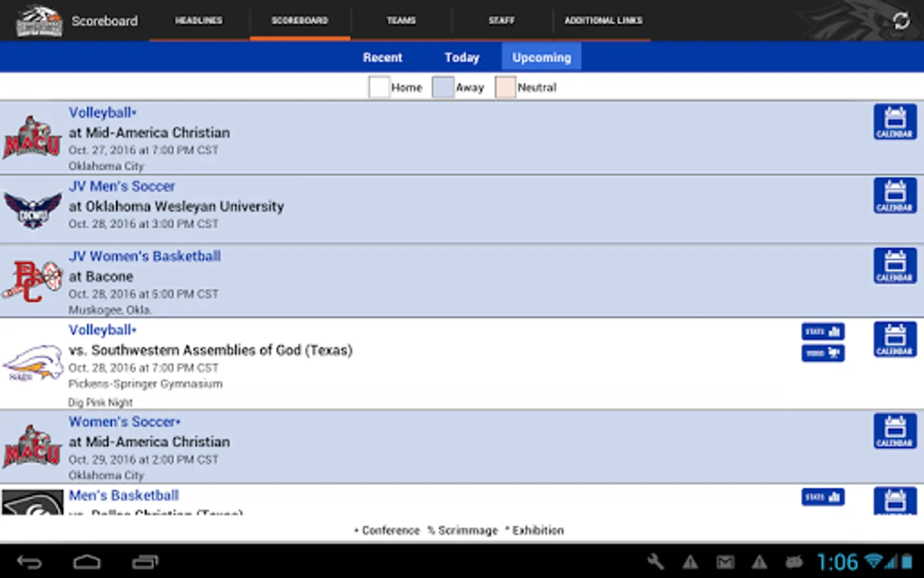
Task: Open the Women's Soccer link
Action: [124, 422]
